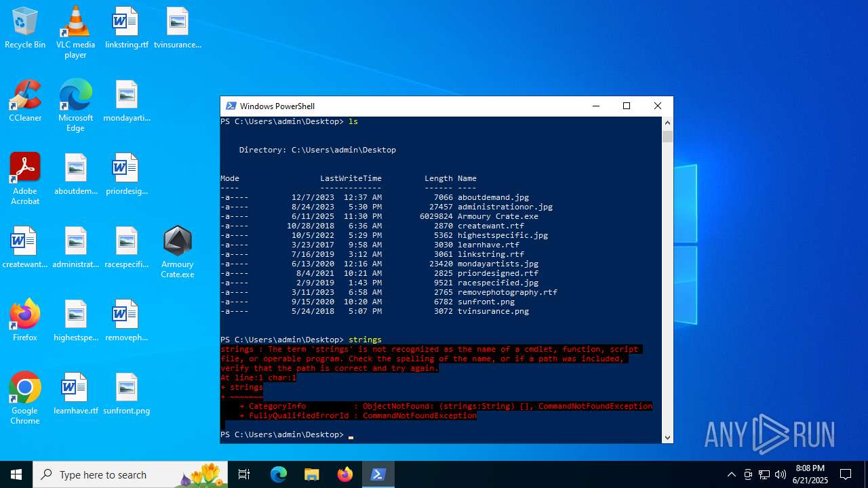Click 'tvinsurance.png' in the listing

[x=493, y=311]
